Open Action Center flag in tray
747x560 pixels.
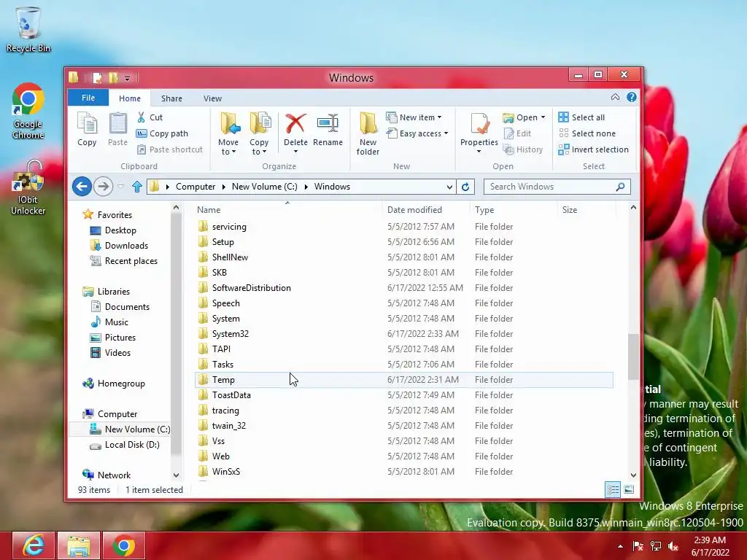638,547
